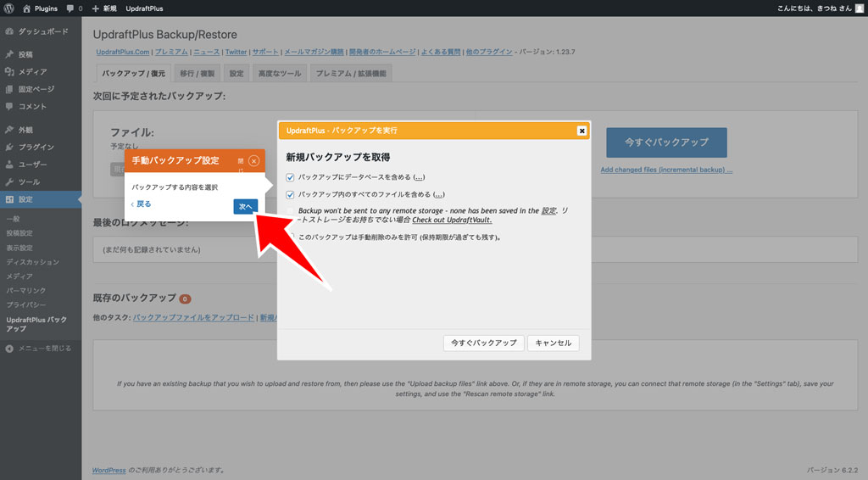Select UpdraftPlus バックアップ submenu
This screenshot has width=868, height=480.
click(x=36, y=324)
